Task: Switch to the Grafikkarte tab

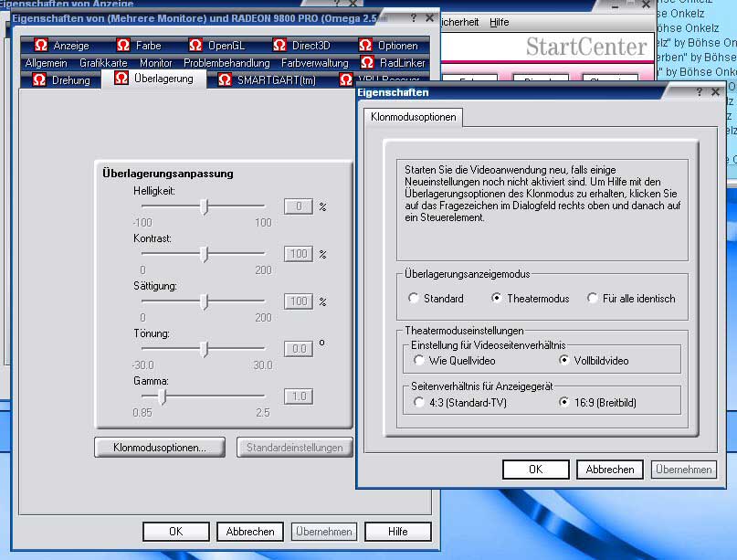Action: coord(103,63)
